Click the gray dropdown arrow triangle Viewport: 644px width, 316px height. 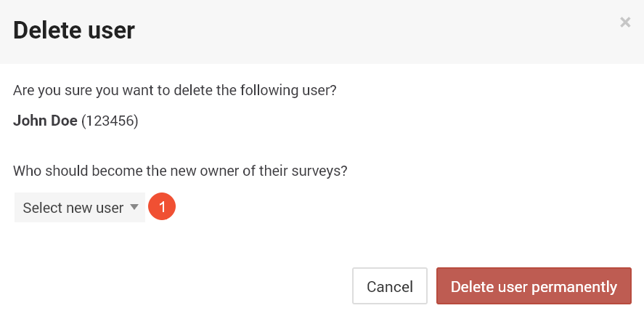(134, 207)
